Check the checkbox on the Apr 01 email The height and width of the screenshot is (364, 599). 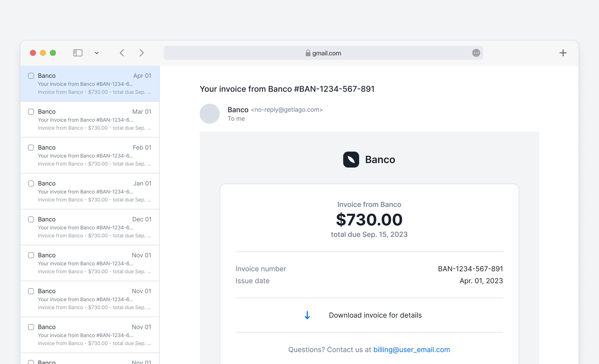tap(31, 76)
